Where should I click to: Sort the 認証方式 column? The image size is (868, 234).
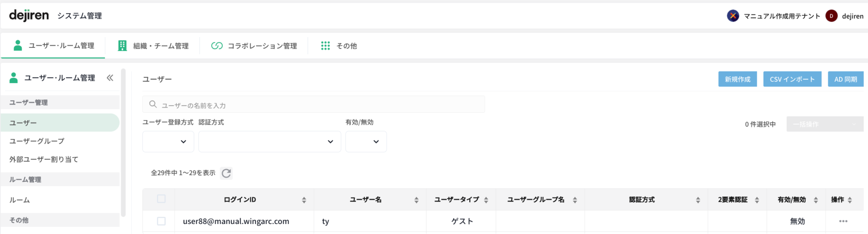[x=698, y=200]
